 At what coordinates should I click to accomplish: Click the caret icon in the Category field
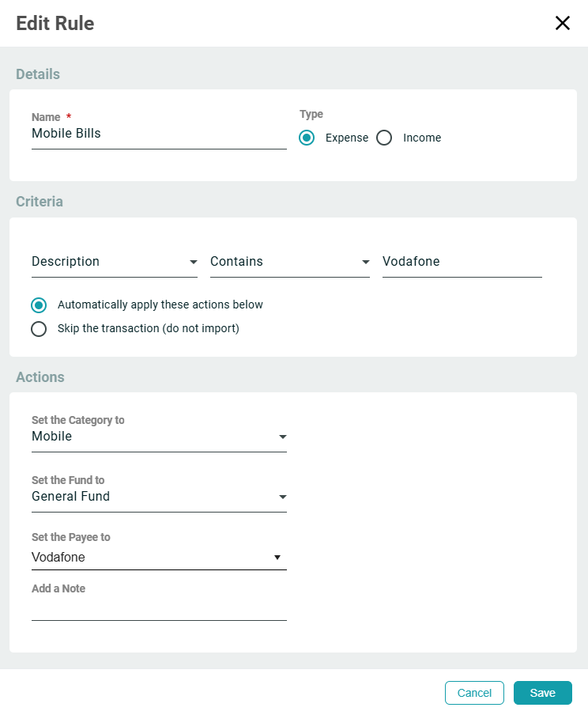(282, 437)
